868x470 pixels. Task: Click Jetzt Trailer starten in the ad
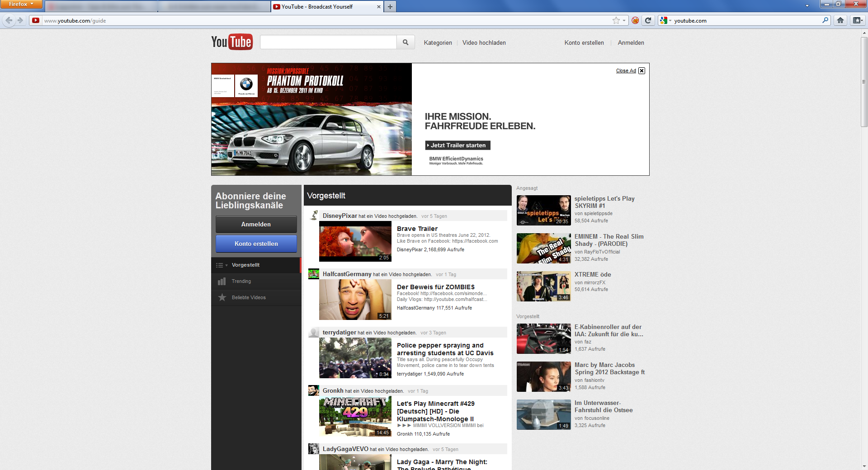click(458, 145)
